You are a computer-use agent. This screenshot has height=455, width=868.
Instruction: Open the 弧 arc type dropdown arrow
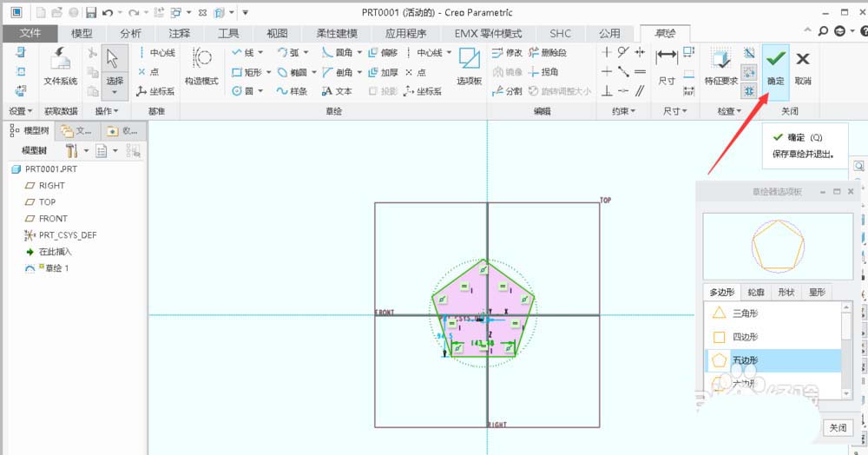[306, 53]
